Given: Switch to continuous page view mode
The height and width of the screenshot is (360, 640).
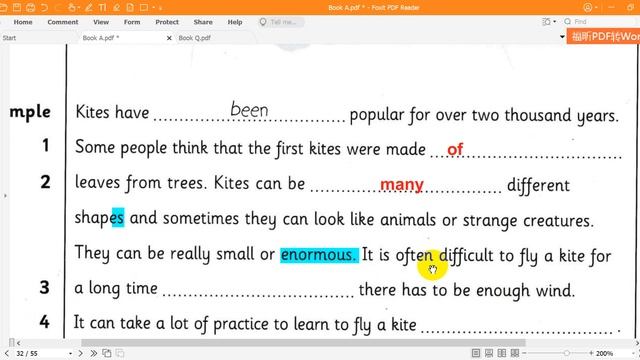Looking at the screenshot, I should pos(489,353).
